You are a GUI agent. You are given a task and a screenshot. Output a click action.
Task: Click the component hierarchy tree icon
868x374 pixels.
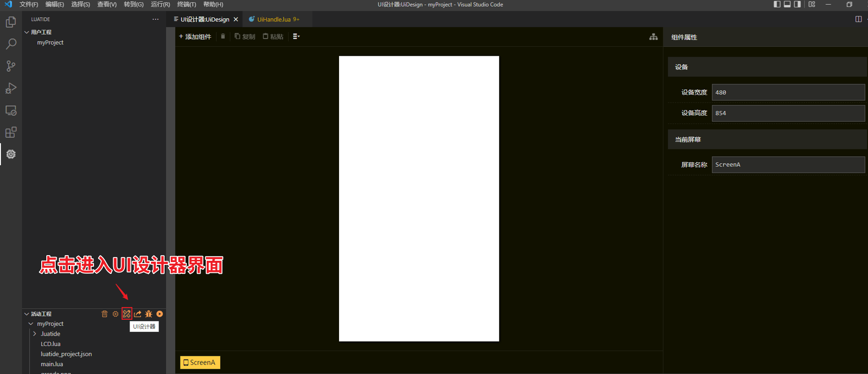653,37
